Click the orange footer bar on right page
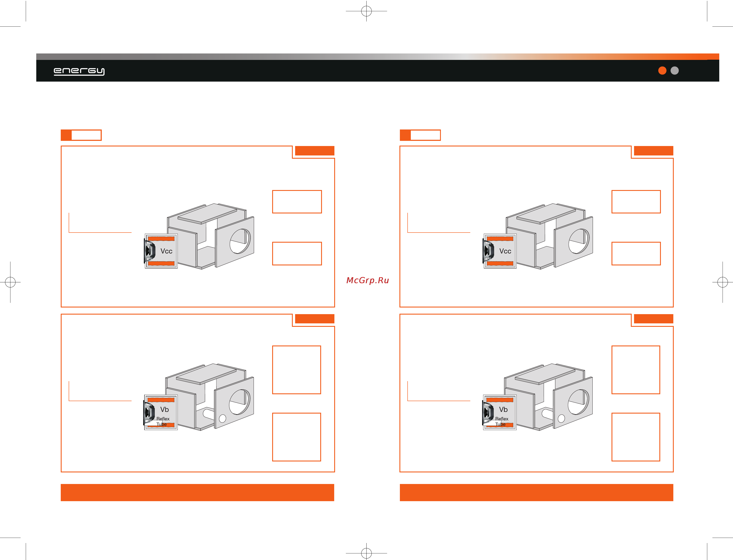733x560 pixels. pyautogui.click(x=536, y=492)
